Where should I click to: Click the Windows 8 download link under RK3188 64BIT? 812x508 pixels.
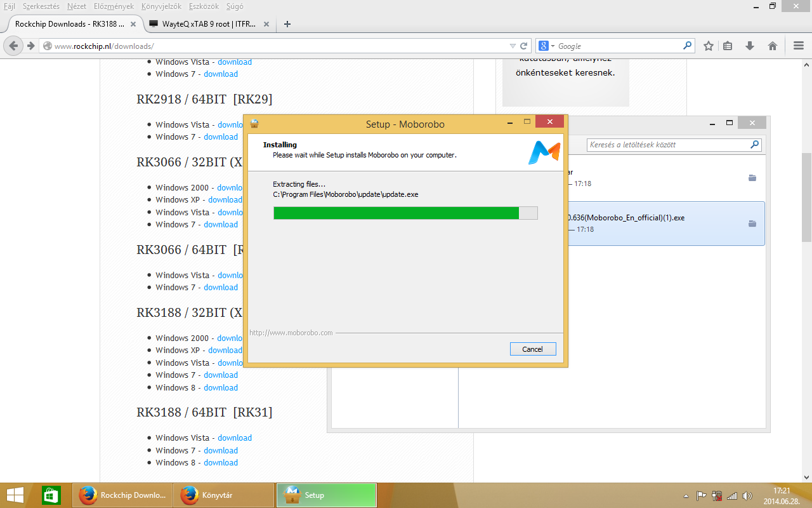pos(221,462)
